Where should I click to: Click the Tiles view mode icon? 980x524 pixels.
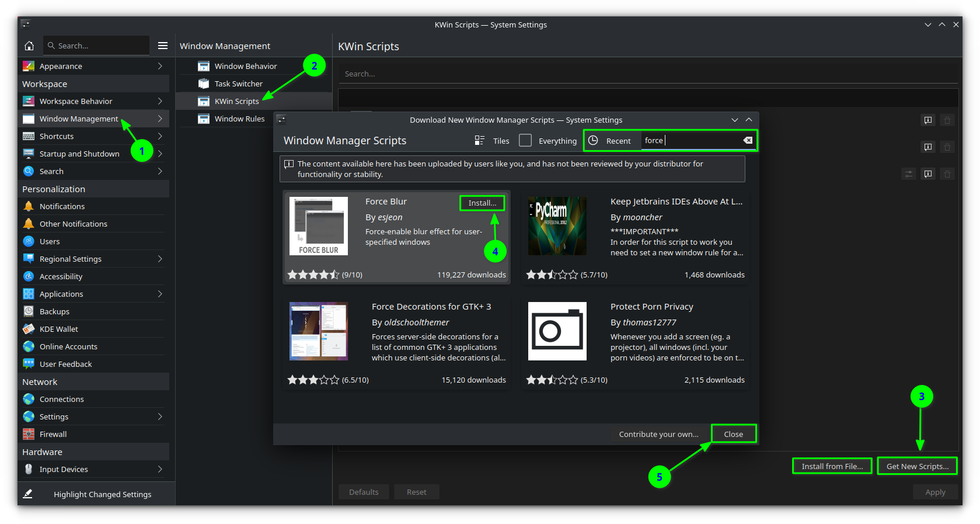tap(480, 140)
